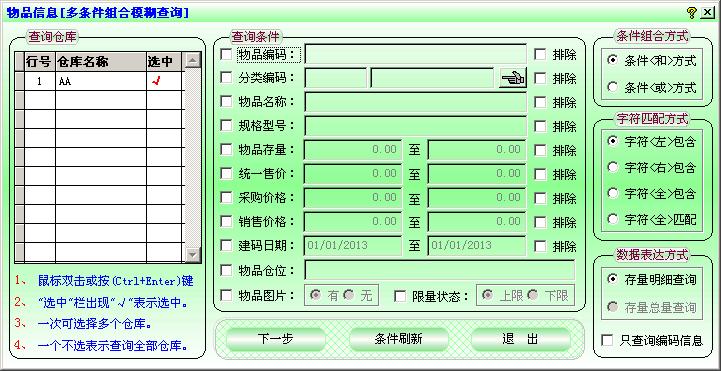Check 排除 for the 分类编码 row
This screenshot has width=721, height=371.
click(540, 78)
